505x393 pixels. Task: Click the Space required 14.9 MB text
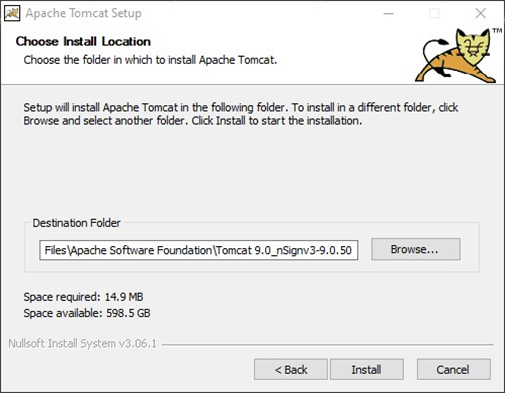point(83,297)
